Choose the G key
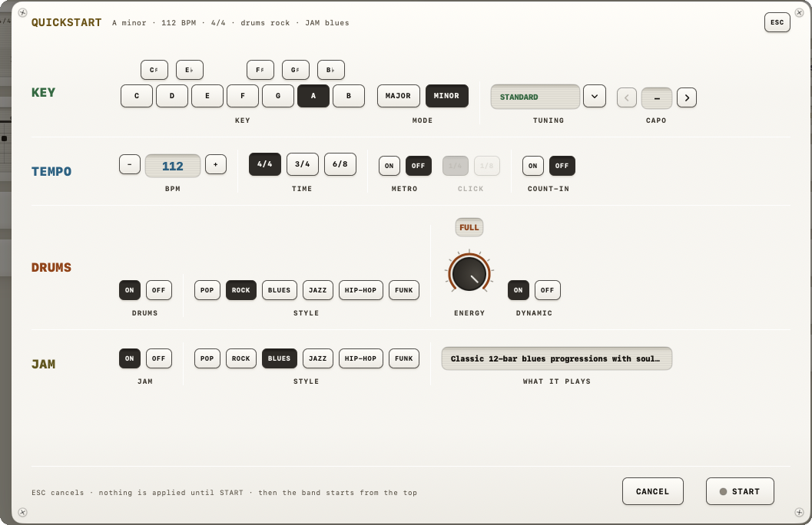 click(x=278, y=96)
